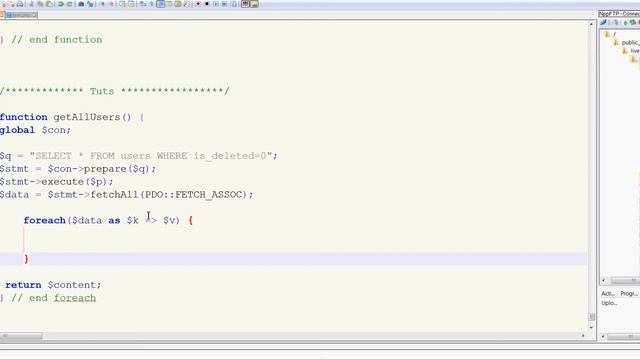Click the editor horizontal scrollbar right arrow
Screen dimensions: 640x360
(583, 336)
